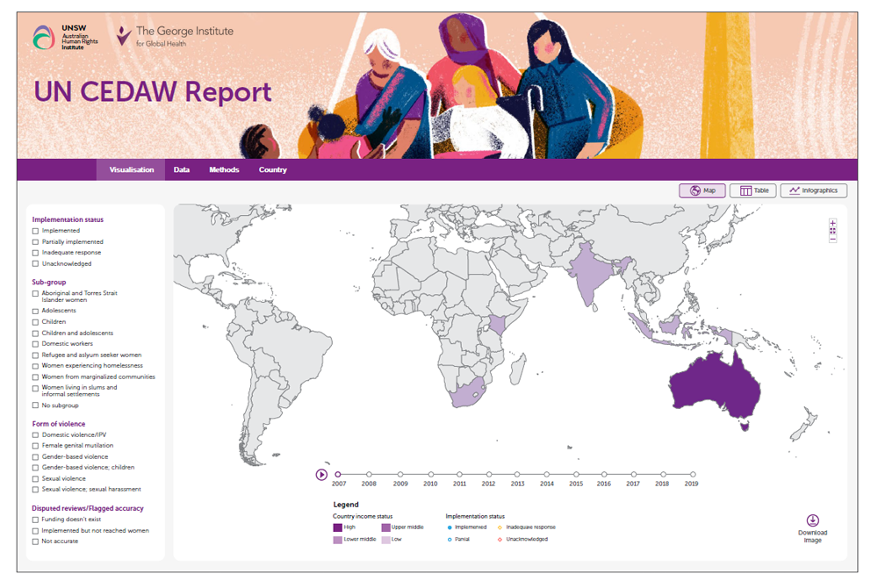
Task: Reset map to full extent
Action: coord(832,231)
